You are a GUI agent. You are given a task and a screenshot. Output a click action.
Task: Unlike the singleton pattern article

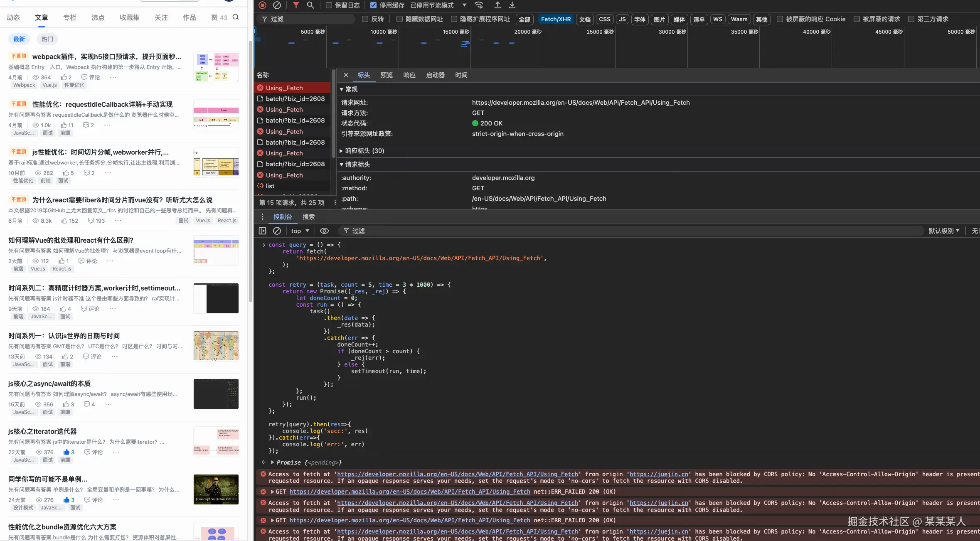coord(69,500)
